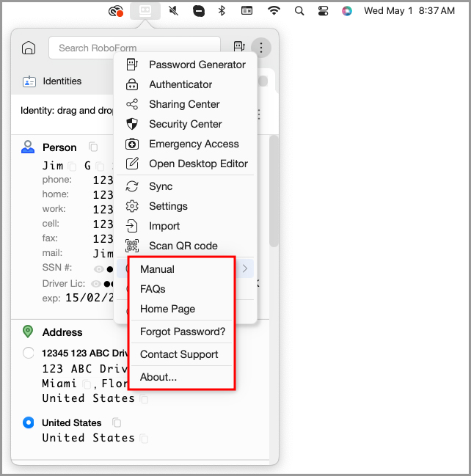Reveal Driver Lic value with eye icon
The image size is (471, 476).
(96, 284)
